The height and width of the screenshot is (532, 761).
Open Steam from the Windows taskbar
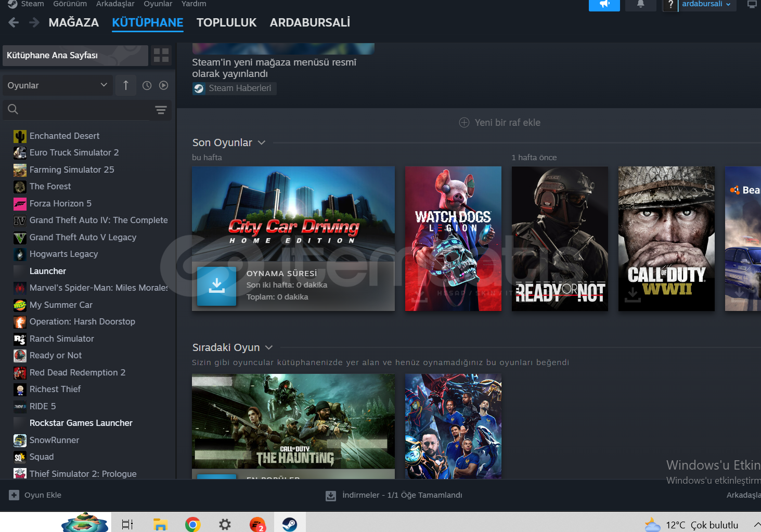289,524
